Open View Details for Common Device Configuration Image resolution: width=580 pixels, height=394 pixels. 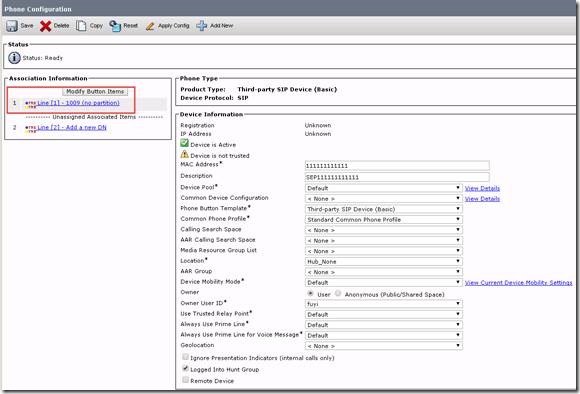pyautogui.click(x=482, y=199)
